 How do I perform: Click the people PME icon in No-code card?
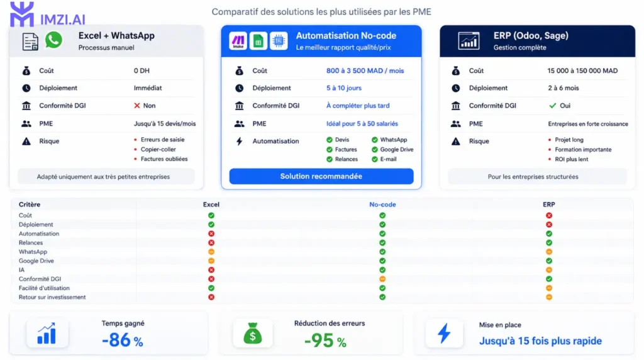[x=240, y=124]
